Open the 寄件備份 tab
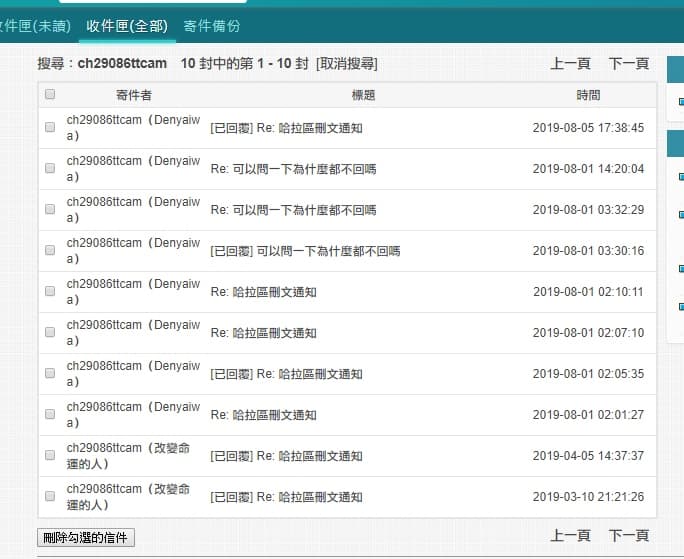684x559 pixels. [212, 26]
